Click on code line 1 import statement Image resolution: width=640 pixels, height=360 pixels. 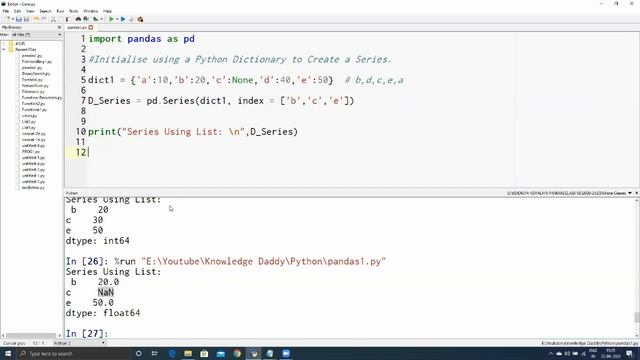[141, 39]
